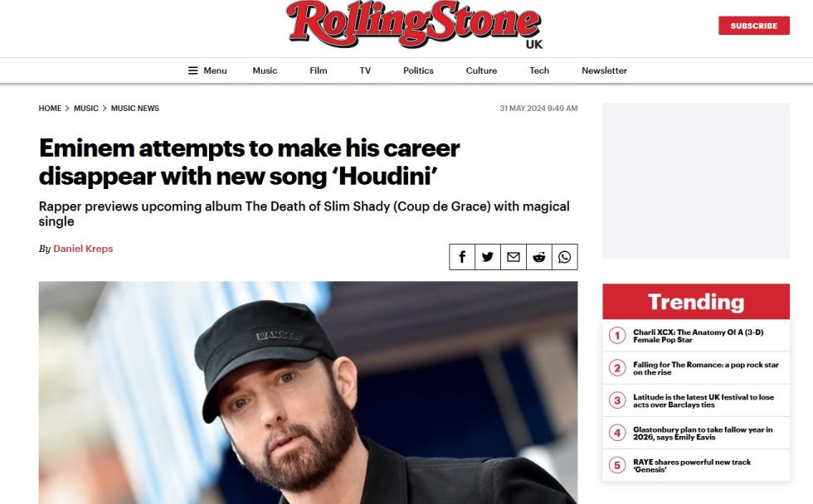This screenshot has height=504, width=813.
Task: Open the TV nav section
Action: (x=365, y=70)
